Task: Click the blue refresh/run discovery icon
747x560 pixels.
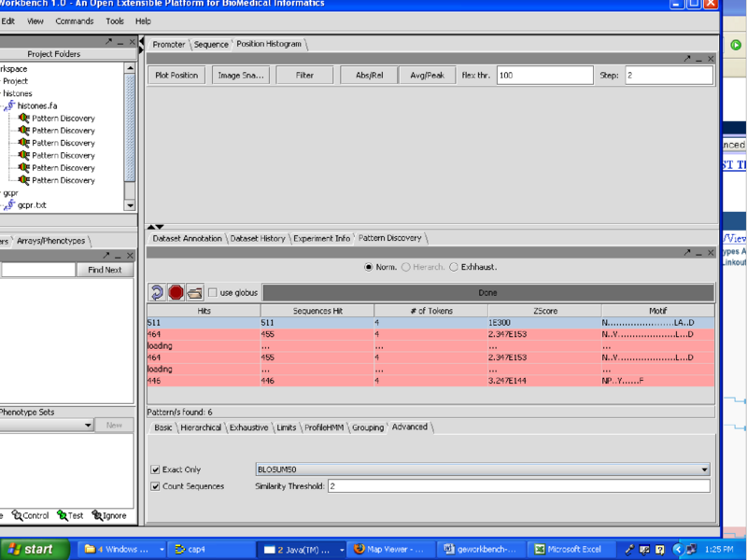Action: tap(157, 293)
